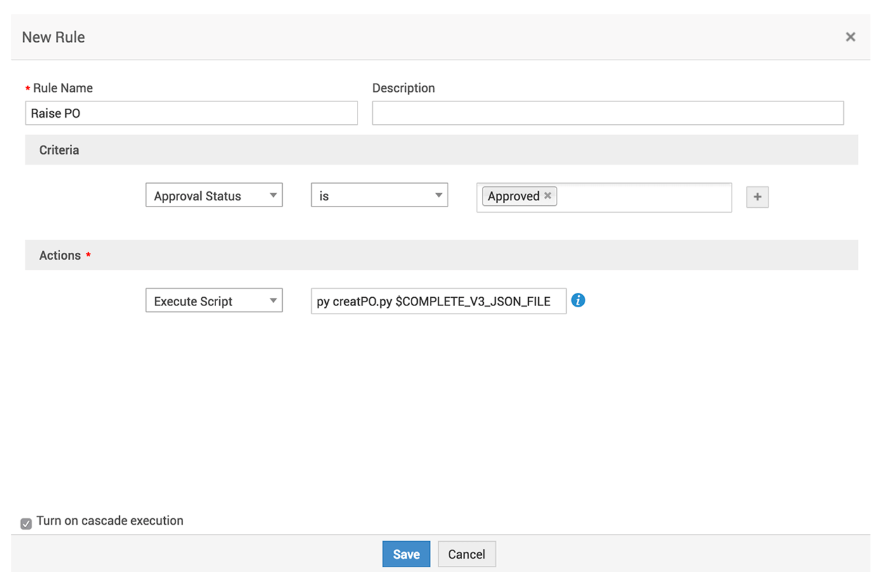
Task: Click the Rule Name label
Action: click(x=63, y=88)
